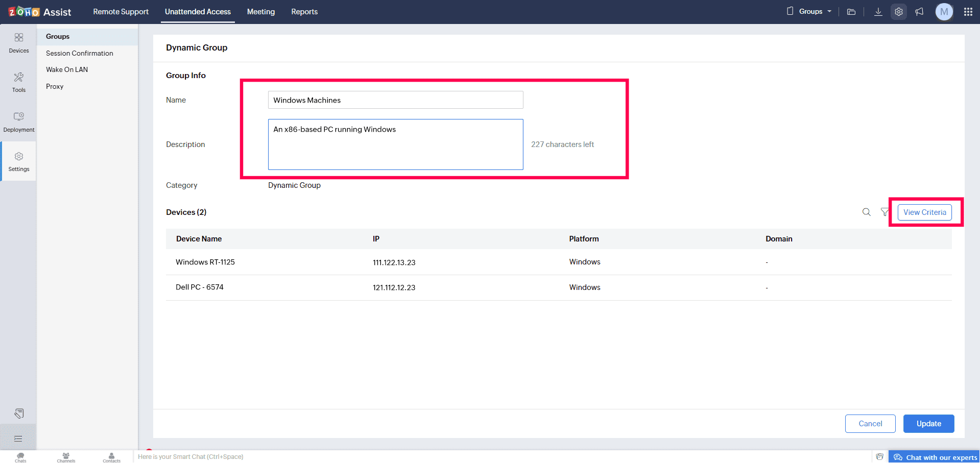980x463 pixels.
Task: Click the download icon in top bar
Action: (878, 12)
